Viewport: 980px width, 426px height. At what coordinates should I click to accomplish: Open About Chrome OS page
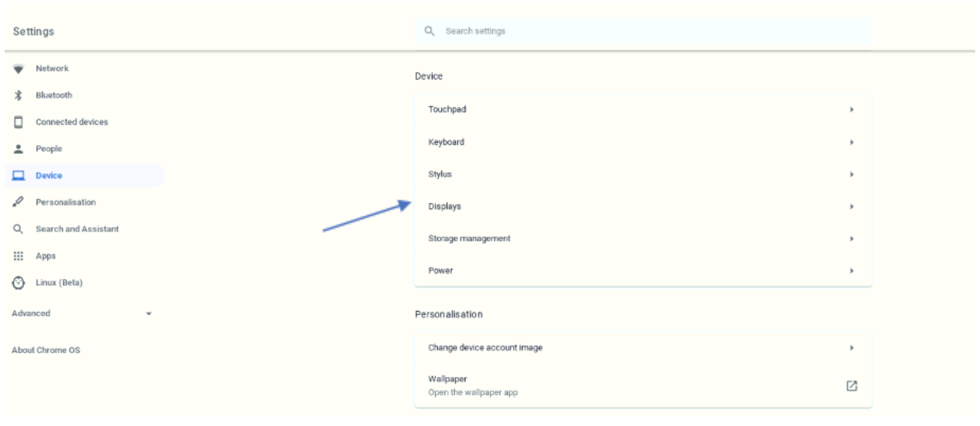click(46, 350)
